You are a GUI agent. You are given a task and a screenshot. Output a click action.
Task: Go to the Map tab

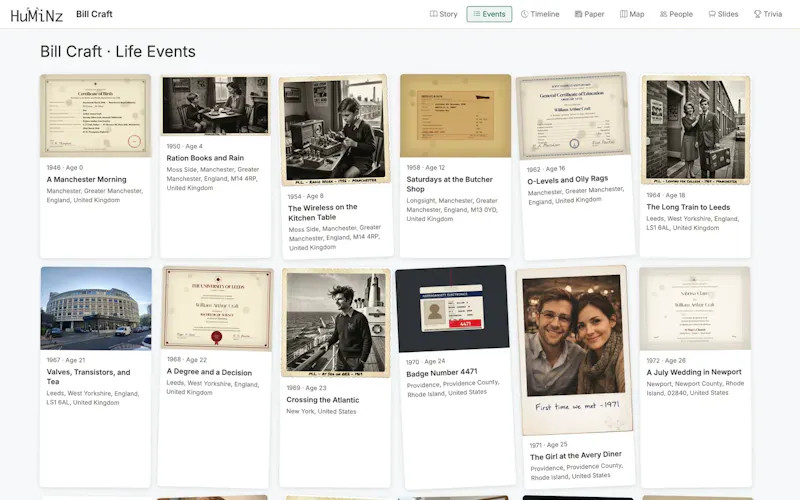(x=632, y=14)
